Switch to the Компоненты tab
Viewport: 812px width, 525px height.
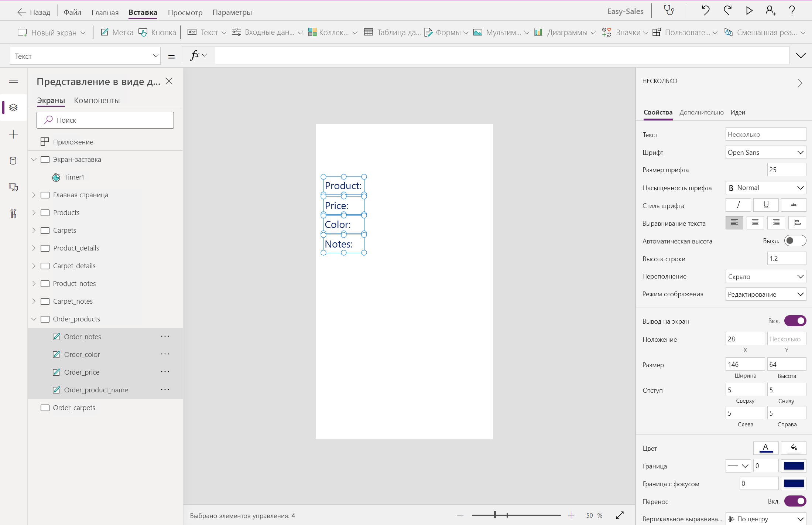(97, 100)
